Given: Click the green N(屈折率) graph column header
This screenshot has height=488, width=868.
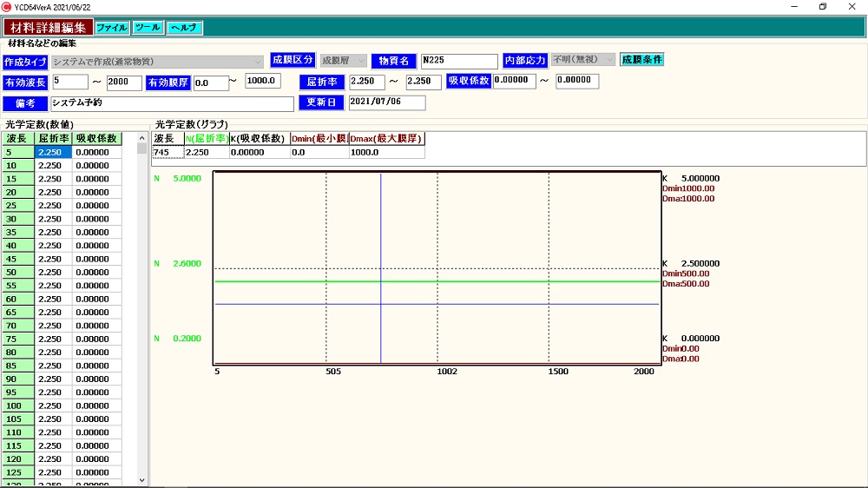Looking at the screenshot, I should (x=207, y=138).
